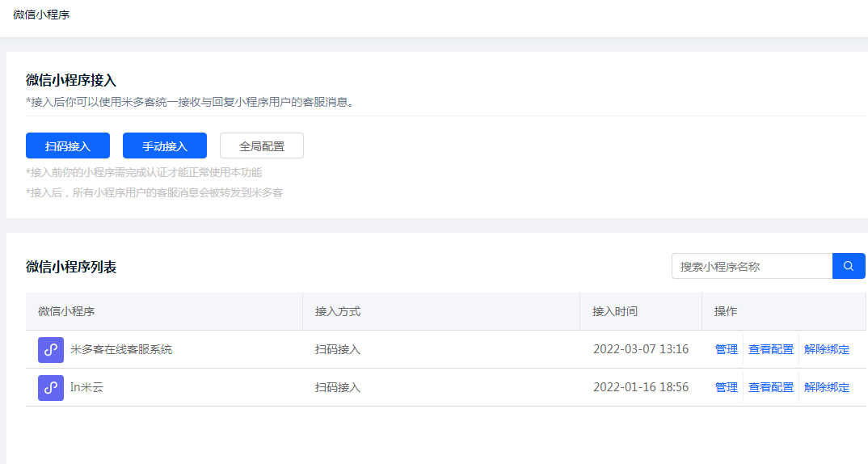Click the 接入方式 column header
The image size is (868, 464).
338,312
